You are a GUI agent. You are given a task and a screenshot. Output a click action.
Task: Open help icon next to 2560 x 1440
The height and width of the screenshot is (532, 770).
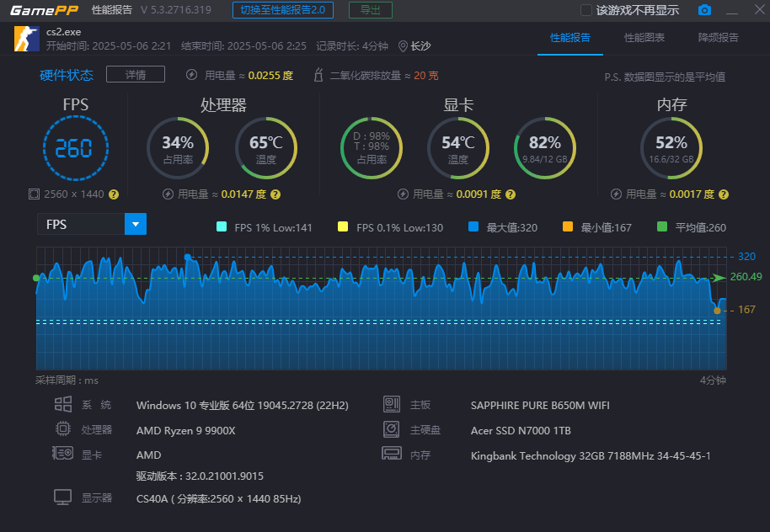114,194
